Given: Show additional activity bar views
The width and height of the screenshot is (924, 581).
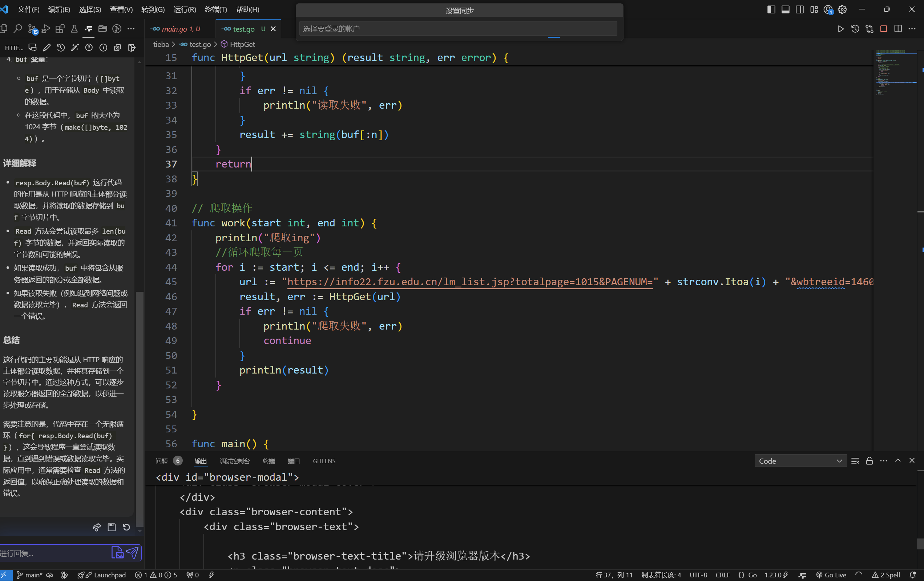Looking at the screenshot, I should 131,29.
